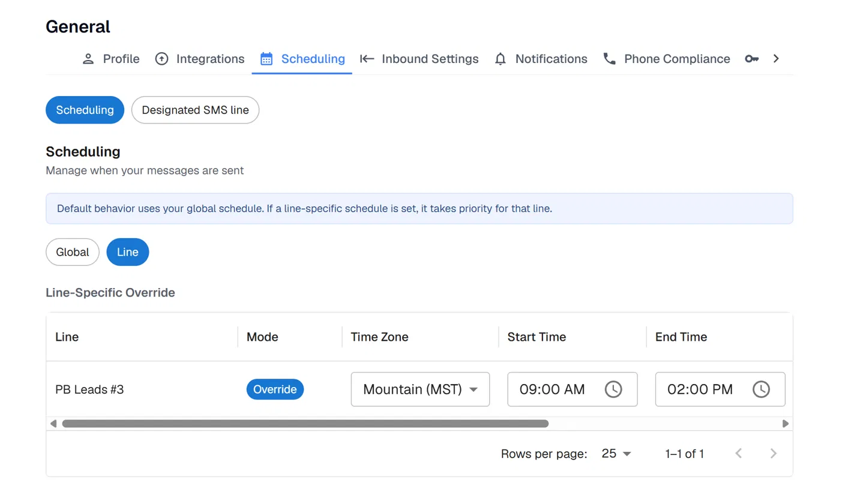The height and width of the screenshot is (504, 860).
Task: Click the bell icon beside Notifications
Action: point(501,59)
